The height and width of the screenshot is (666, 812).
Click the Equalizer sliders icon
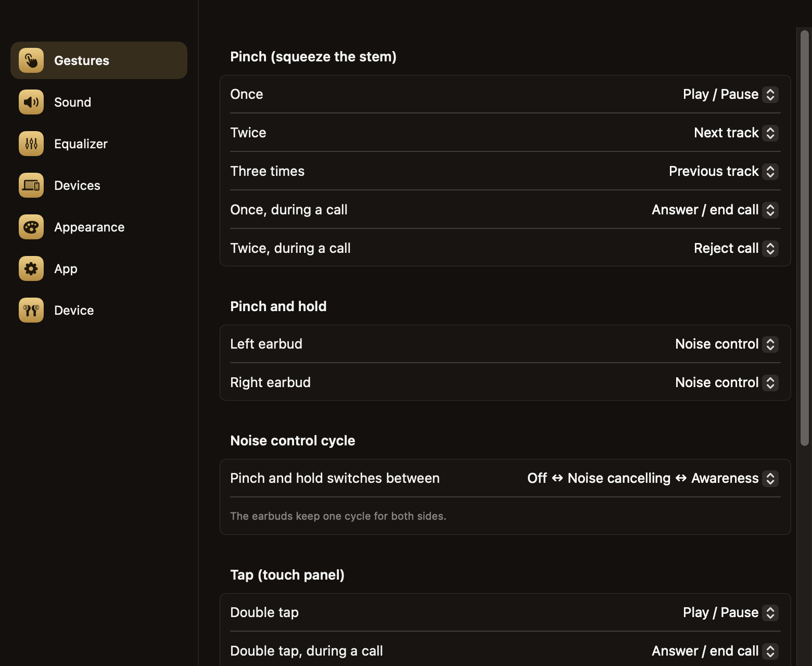click(31, 144)
